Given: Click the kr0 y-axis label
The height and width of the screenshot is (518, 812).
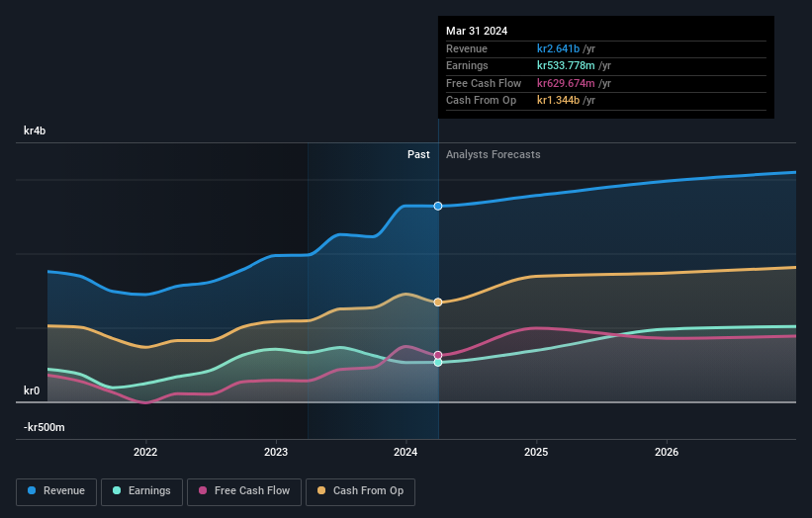Looking at the screenshot, I should tap(32, 390).
